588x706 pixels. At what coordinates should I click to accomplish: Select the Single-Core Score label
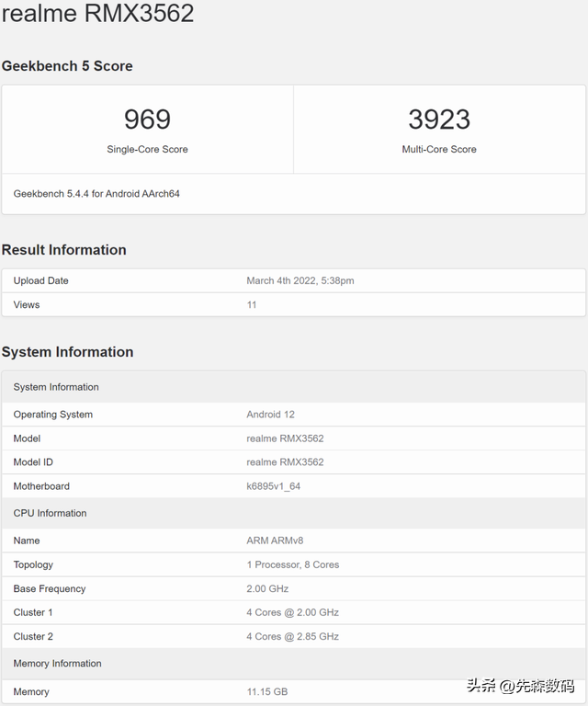[147, 149]
